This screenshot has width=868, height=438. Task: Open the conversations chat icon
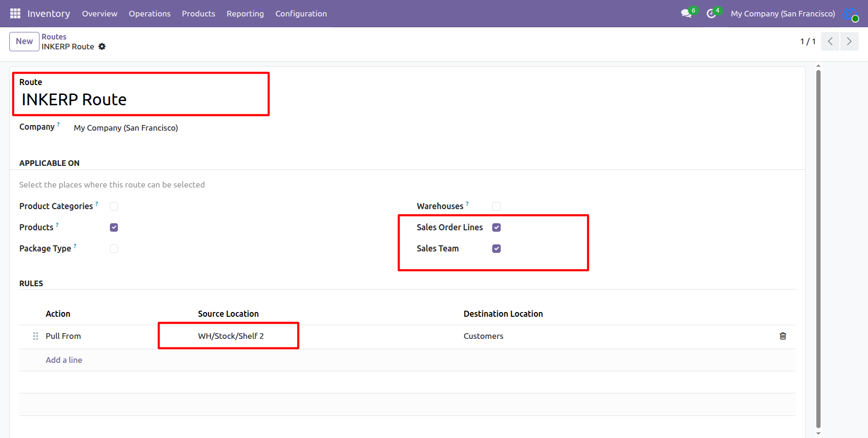pyautogui.click(x=686, y=14)
